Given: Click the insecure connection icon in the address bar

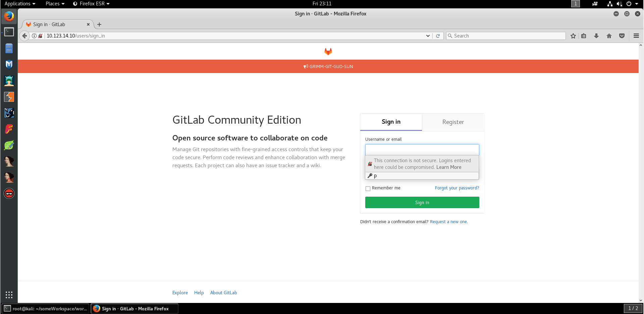Looking at the screenshot, I should click(40, 36).
